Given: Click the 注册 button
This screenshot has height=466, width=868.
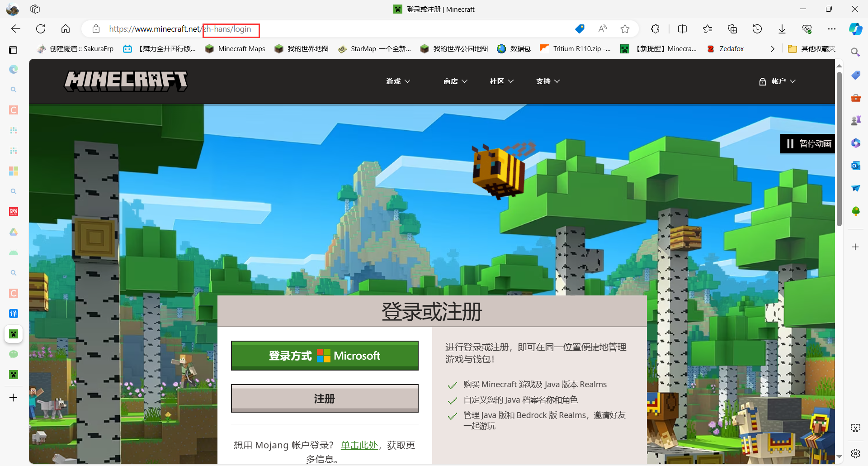Looking at the screenshot, I should pyautogui.click(x=325, y=399).
